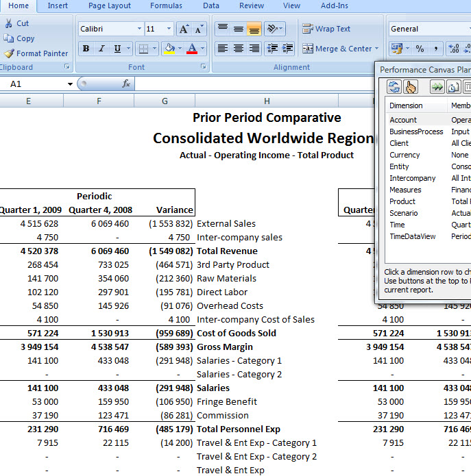Click the Percent Style icon
The height and width of the screenshot is (476, 471).
pyautogui.click(x=420, y=49)
